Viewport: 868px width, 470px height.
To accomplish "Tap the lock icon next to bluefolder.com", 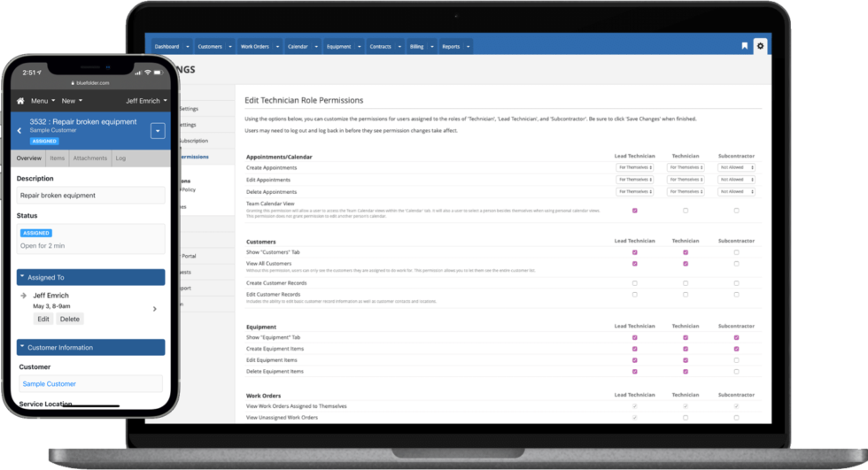I will point(73,83).
